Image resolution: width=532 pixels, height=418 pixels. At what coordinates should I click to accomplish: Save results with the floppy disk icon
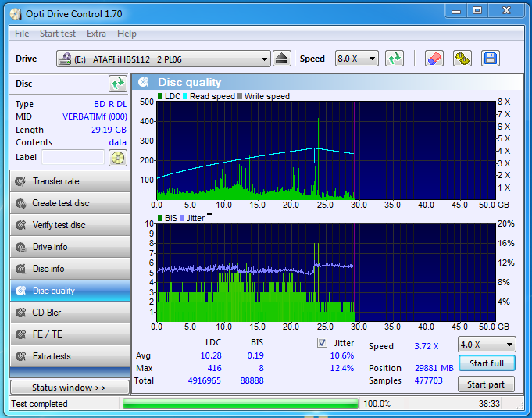tap(491, 59)
